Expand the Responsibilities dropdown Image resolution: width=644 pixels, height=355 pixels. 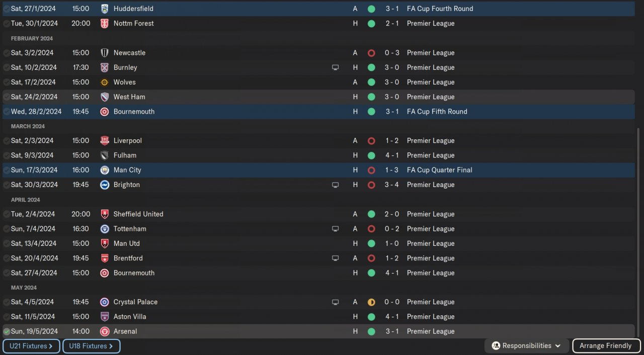[526, 346]
